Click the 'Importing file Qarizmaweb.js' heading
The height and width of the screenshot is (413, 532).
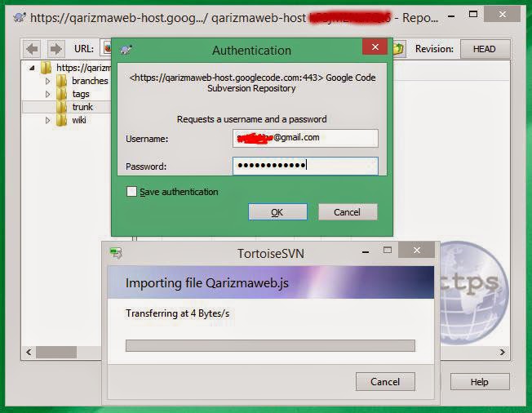(207, 282)
